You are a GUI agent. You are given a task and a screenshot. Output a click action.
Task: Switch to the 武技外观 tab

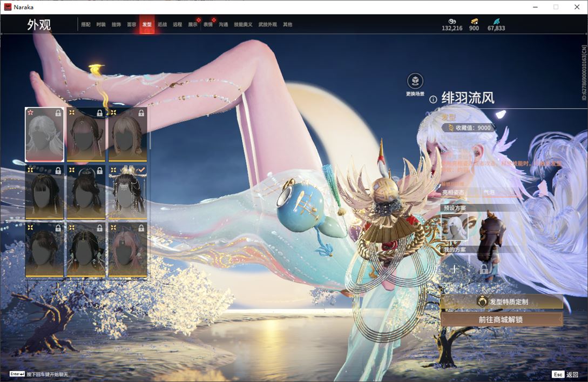tap(268, 24)
